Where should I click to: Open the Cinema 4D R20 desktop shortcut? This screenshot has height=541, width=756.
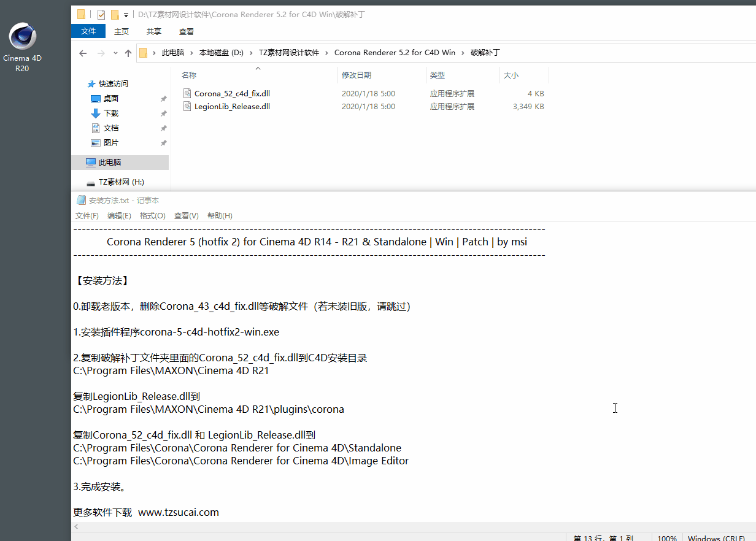tap(23, 38)
